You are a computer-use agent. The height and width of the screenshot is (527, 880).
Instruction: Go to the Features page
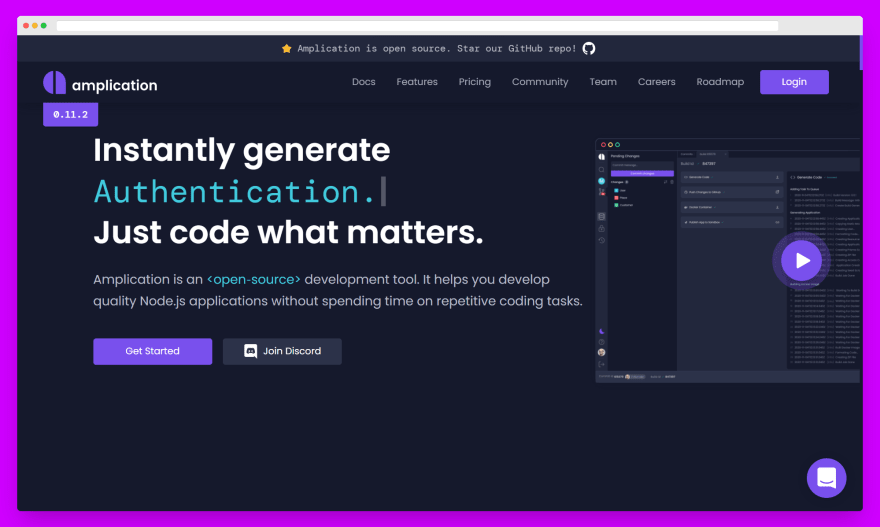pyautogui.click(x=417, y=82)
